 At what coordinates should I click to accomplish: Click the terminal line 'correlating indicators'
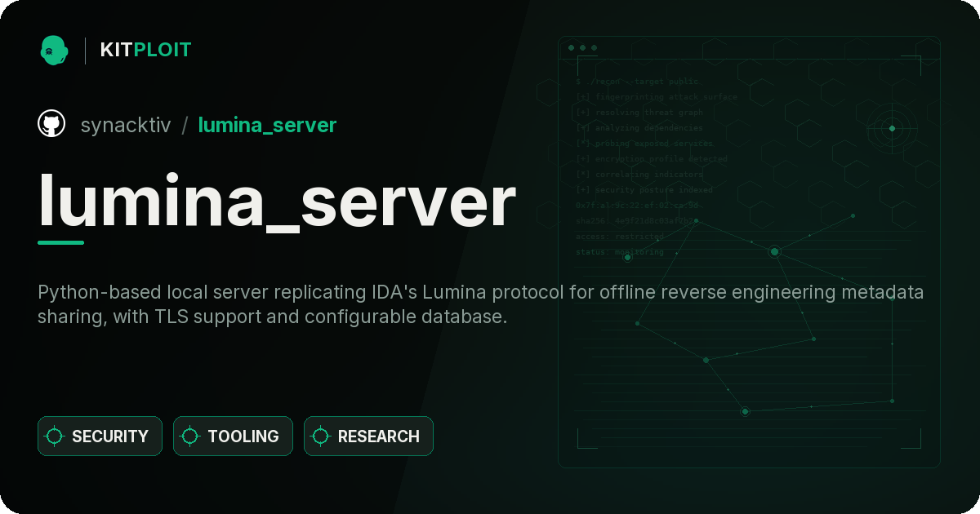click(639, 175)
